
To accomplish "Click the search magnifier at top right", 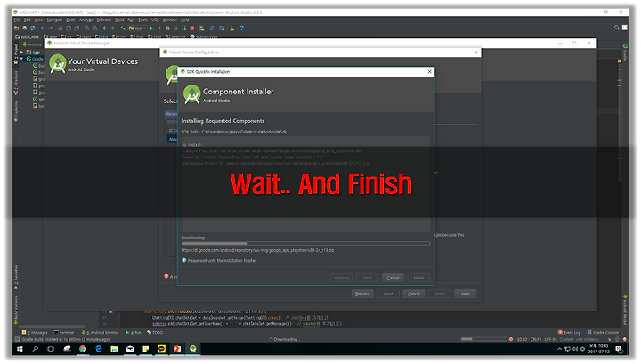I will coord(616,28).
